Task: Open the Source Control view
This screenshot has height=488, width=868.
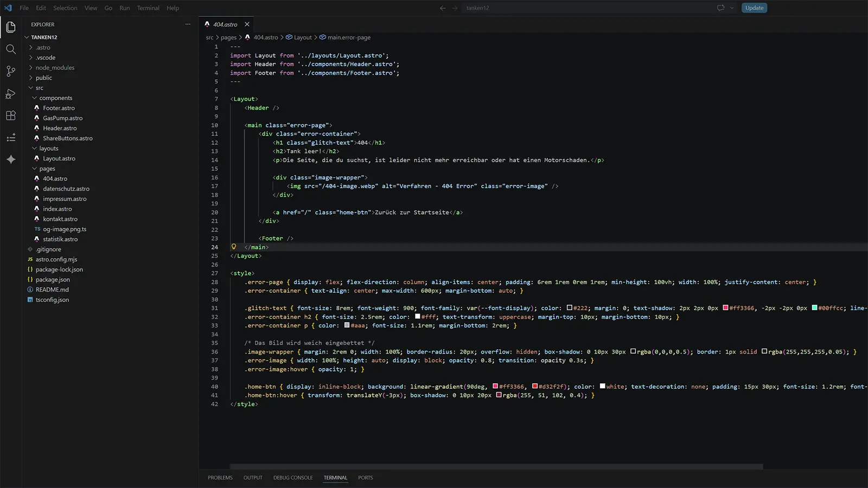Action: point(11,72)
